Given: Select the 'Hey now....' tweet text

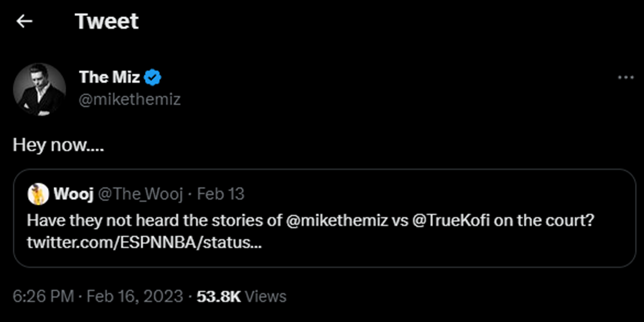Looking at the screenshot, I should coord(58,145).
